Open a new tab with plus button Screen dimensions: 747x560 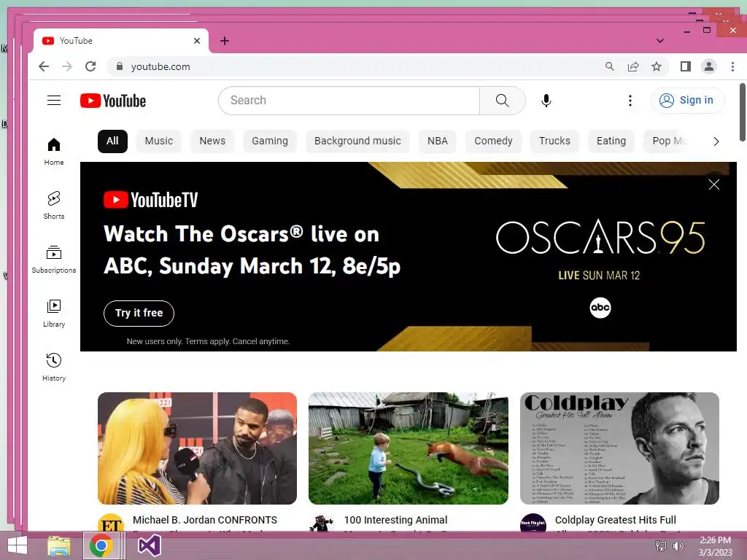tap(225, 41)
